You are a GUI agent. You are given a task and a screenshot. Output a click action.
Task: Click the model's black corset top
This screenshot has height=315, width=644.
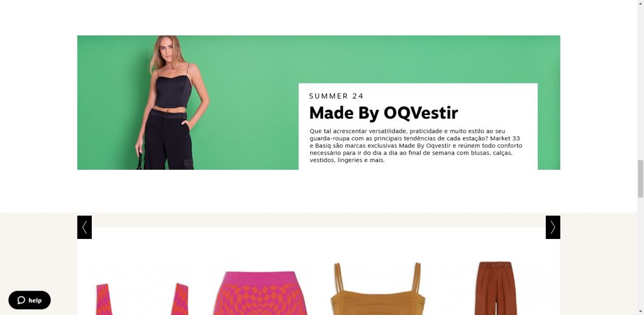coord(174,91)
